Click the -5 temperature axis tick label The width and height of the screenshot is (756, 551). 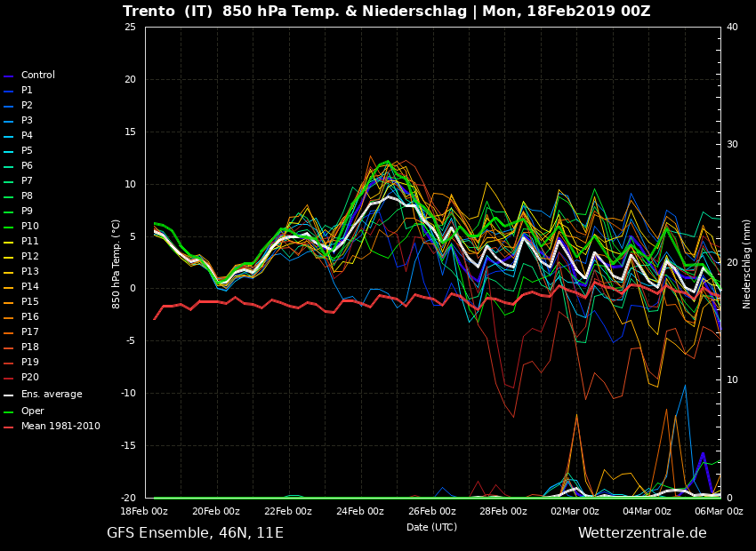pos(130,341)
